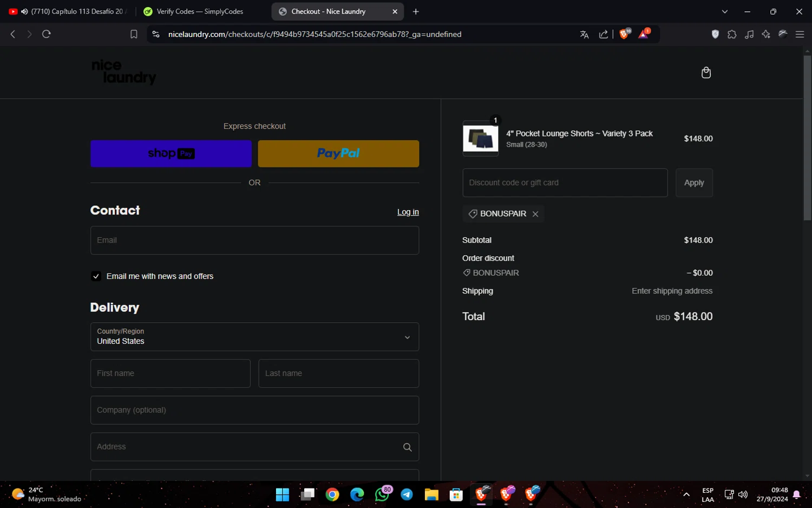Viewport: 812px width, 508px height.
Task: Open WhatsApp from the taskbar
Action: 382,494
